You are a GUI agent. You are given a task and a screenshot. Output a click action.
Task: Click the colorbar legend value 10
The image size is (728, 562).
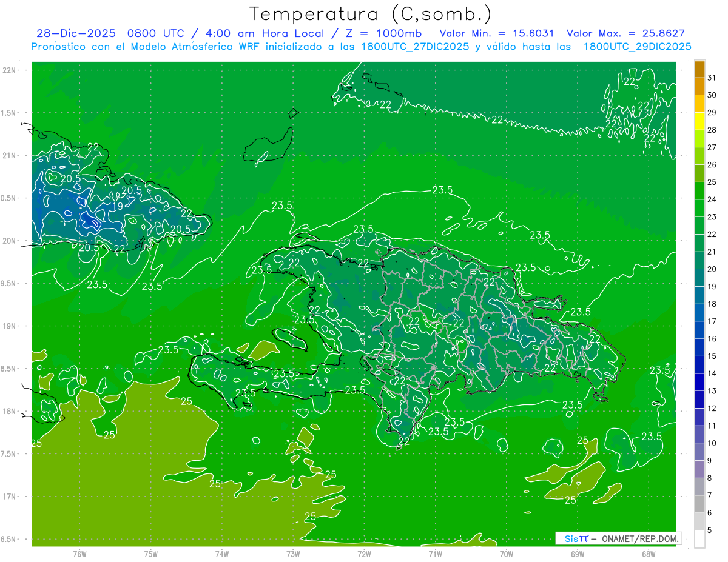pyautogui.click(x=712, y=443)
